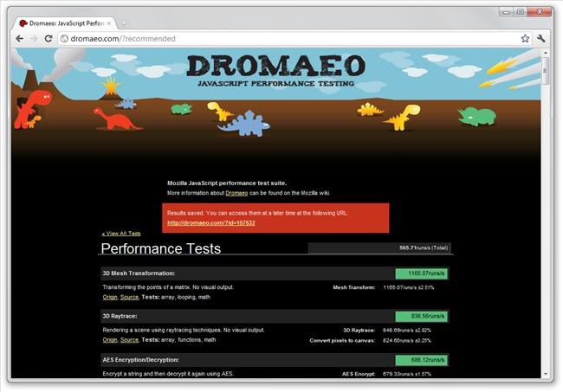Click the 3D Mesh Transformation header row
The width and height of the screenshot is (563, 392).
(275, 273)
